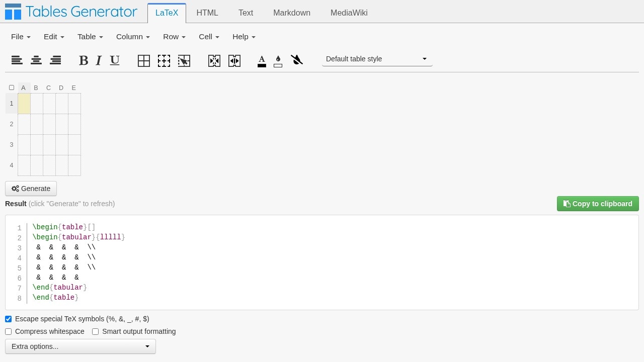Enable Smart output formatting
This screenshot has height=362, width=644.
(96, 332)
